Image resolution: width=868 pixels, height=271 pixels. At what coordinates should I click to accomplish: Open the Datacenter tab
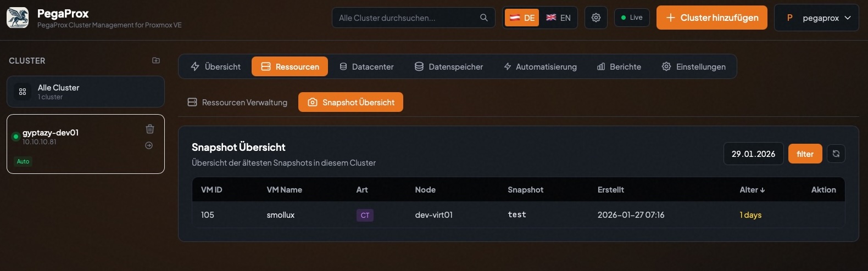pos(366,66)
